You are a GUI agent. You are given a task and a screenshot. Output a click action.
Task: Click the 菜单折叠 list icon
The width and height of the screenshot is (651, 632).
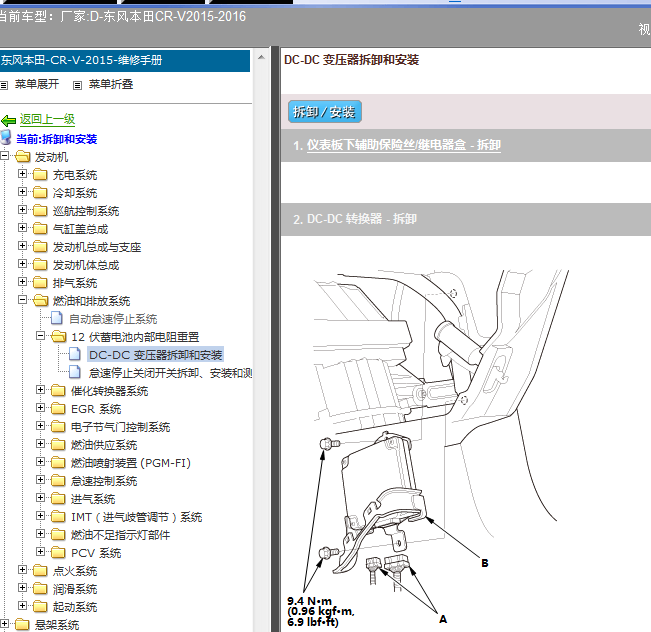click(77, 86)
